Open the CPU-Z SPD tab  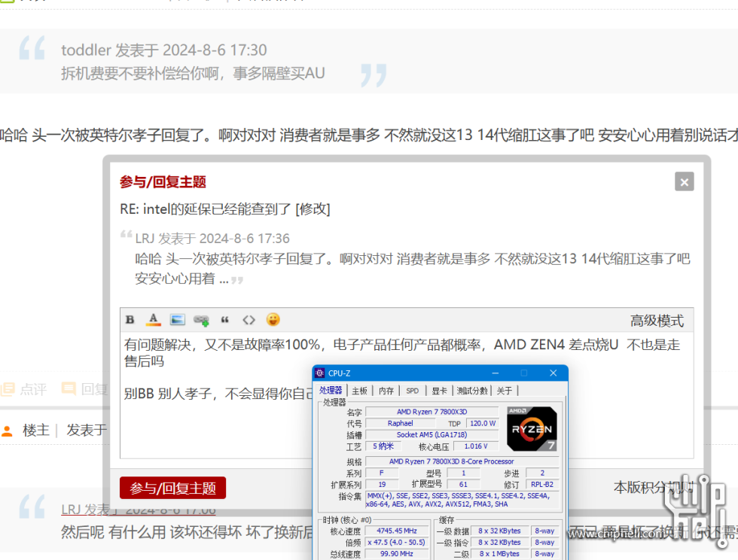413,391
